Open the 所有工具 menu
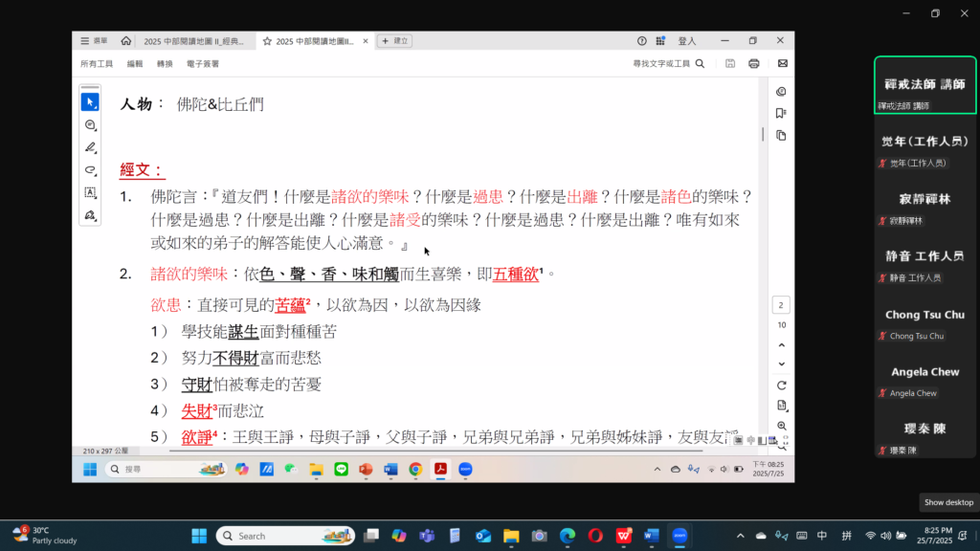 tap(97, 64)
